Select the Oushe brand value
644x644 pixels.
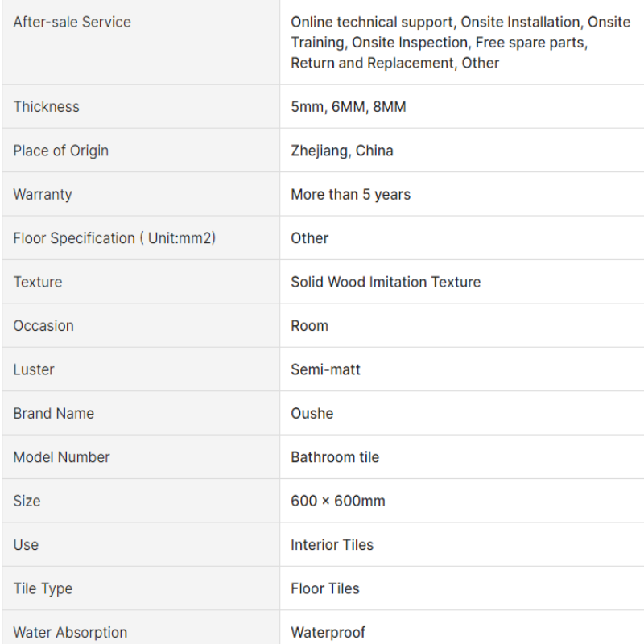tap(312, 414)
